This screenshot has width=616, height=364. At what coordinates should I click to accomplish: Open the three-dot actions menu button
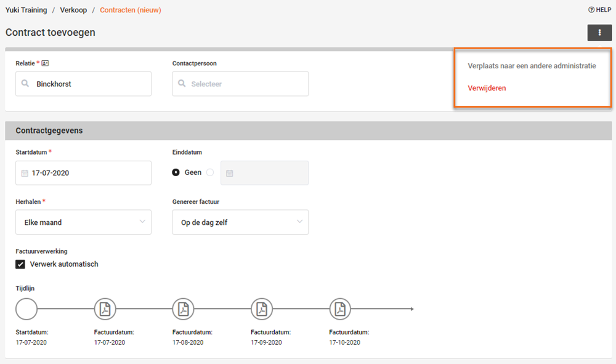point(599,33)
